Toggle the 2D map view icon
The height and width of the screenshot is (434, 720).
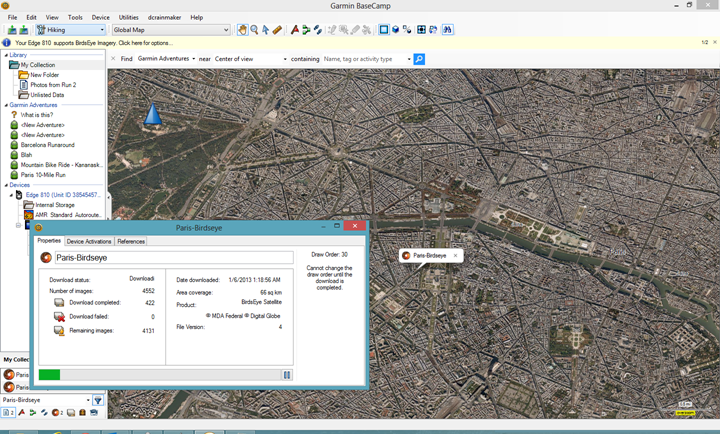pos(384,30)
